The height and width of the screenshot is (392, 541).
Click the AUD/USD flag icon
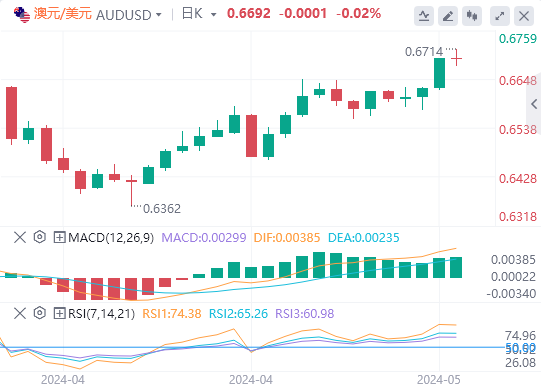tap(22, 14)
